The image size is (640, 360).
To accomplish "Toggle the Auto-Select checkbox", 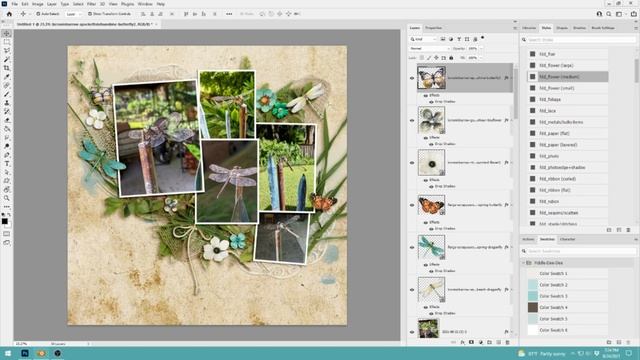I will point(38,14).
